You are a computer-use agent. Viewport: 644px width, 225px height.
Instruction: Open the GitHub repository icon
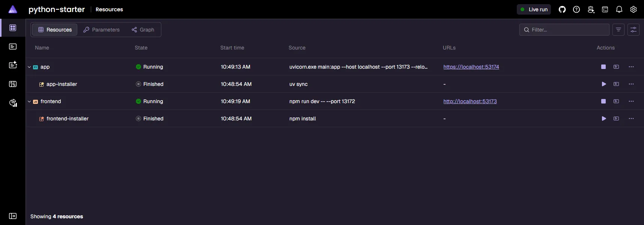pyautogui.click(x=562, y=9)
